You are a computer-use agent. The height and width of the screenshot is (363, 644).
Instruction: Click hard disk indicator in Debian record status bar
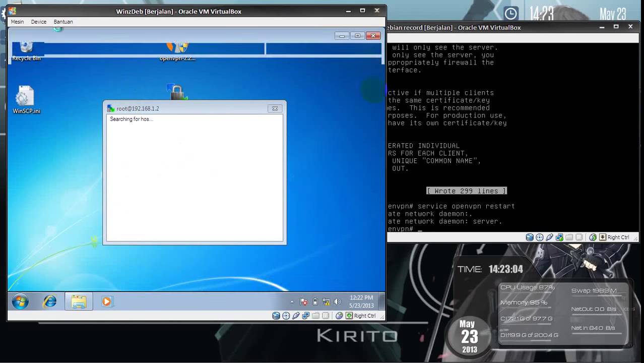(530, 237)
